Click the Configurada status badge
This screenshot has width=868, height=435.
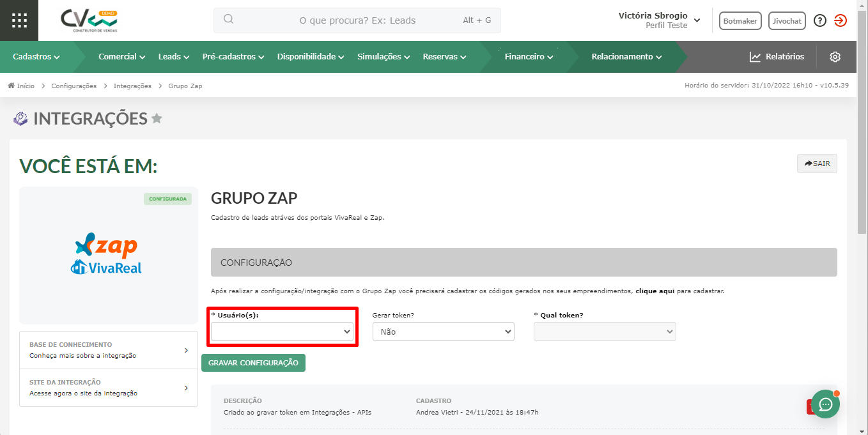(167, 199)
